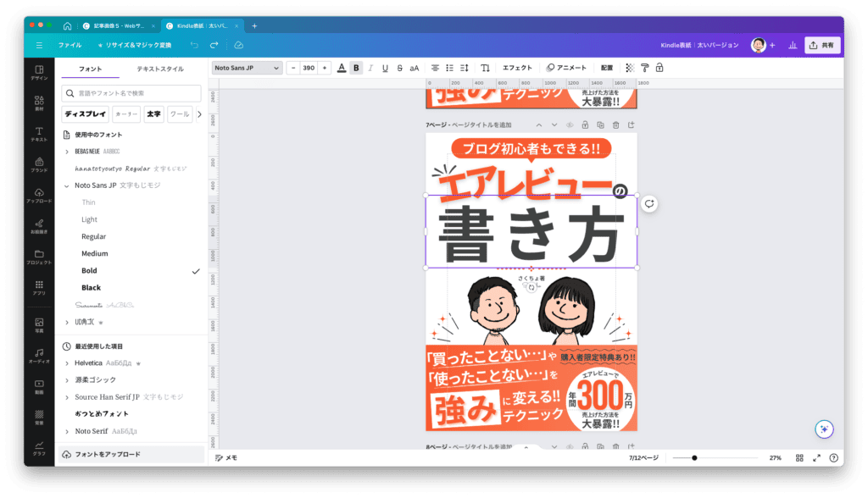868x498 pixels.
Task: Open the テキスト (Text) sidebar panel
Action: (39, 134)
